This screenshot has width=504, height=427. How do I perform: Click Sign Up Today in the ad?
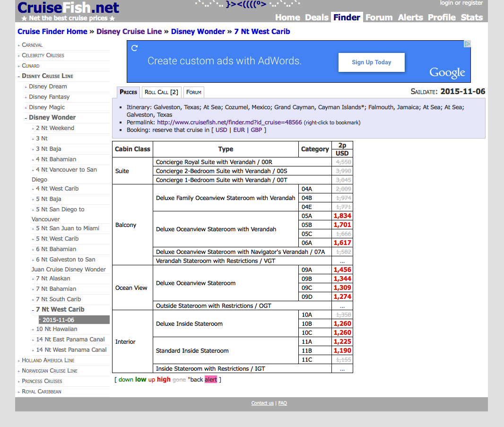[x=372, y=62]
